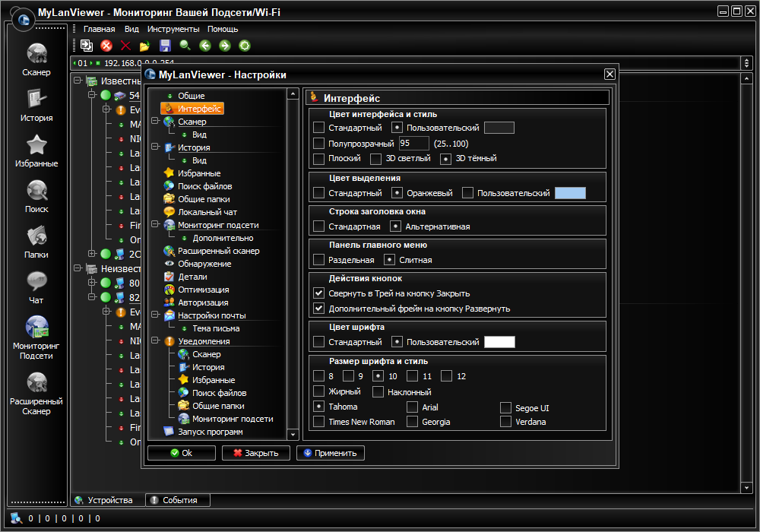Viewport: 760px width, 532px height.
Task: Click the transparency value field showing 95
Action: (414, 144)
